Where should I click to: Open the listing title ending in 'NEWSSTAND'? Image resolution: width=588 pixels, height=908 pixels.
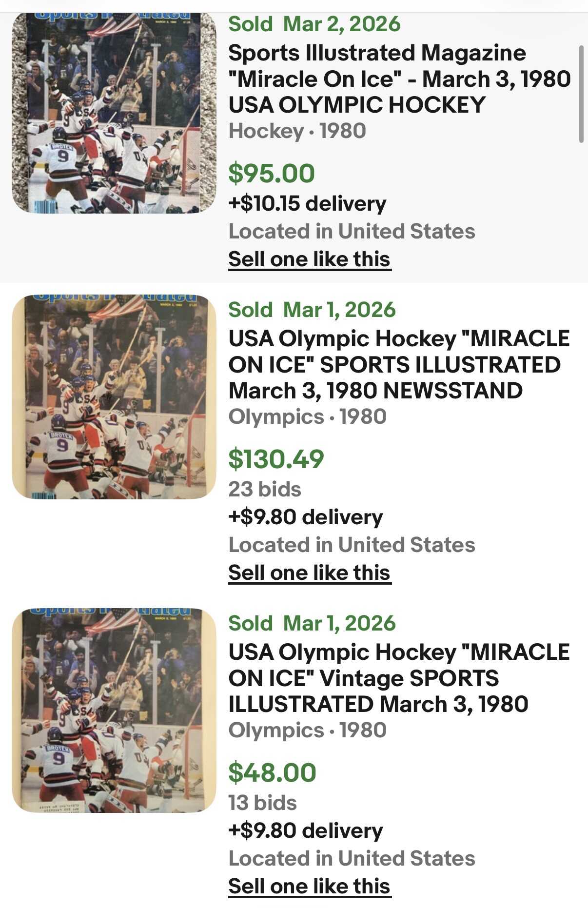399,365
